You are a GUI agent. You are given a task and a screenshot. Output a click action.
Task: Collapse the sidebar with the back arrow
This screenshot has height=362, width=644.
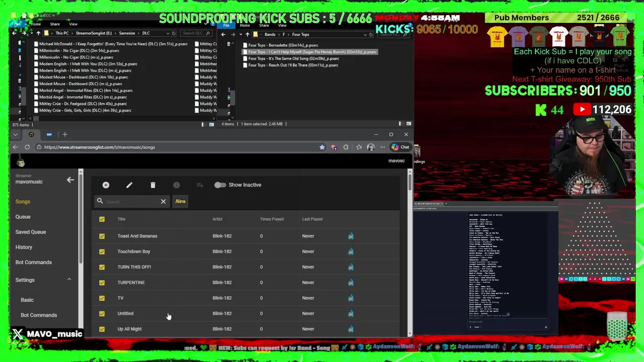(70, 180)
